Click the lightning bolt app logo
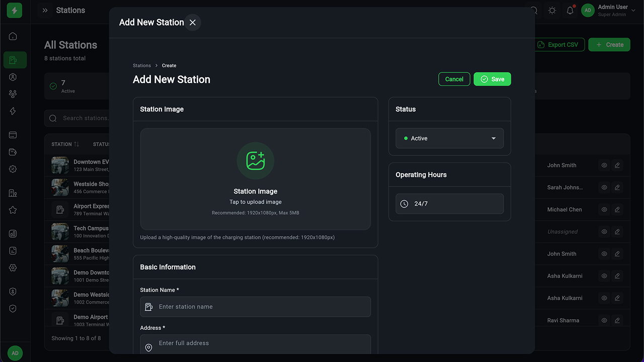The height and width of the screenshot is (362, 644). pos(15,11)
